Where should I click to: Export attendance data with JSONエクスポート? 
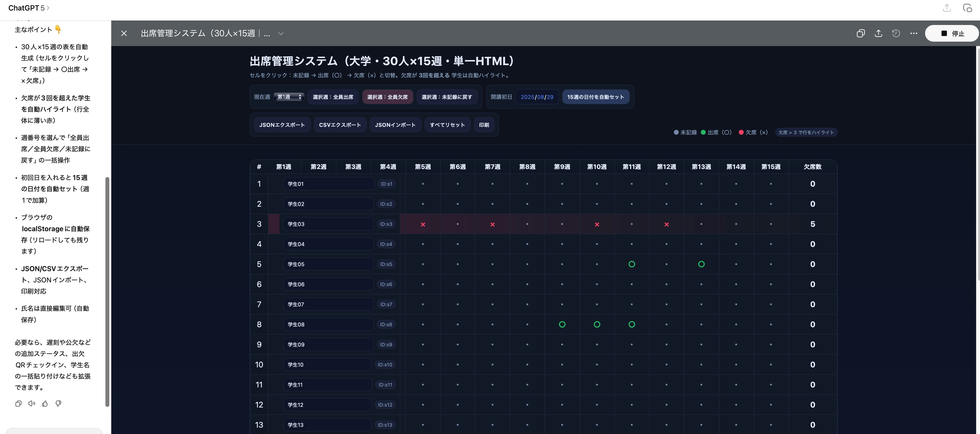coord(282,125)
